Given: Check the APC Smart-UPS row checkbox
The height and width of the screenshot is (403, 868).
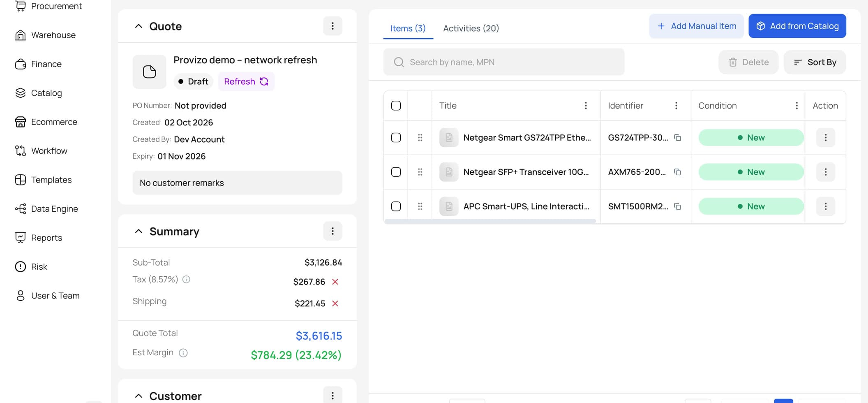Looking at the screenshot, I should pos(396,206).
